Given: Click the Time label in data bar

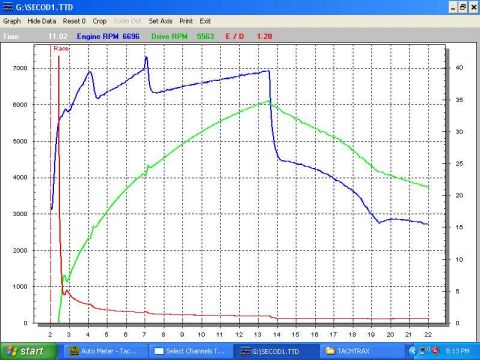Looking at the screenshot, I should tap(11, 36).
